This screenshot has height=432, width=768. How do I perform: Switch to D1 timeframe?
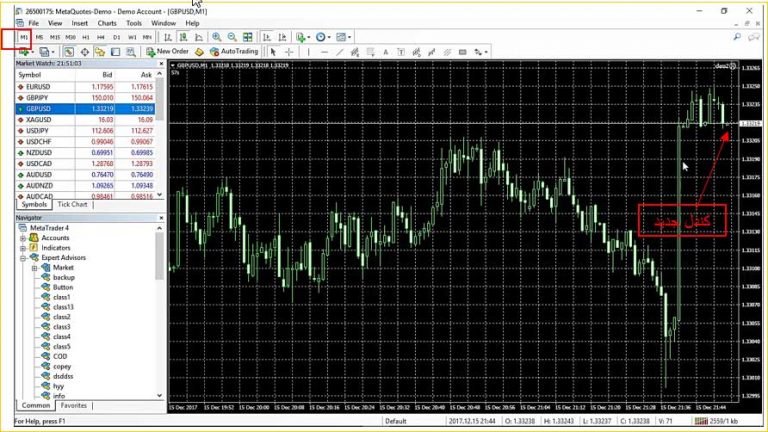(117, 37)
